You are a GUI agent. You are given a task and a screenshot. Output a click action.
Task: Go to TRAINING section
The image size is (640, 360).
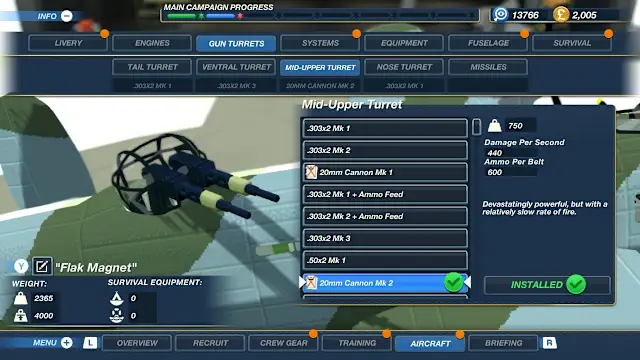pos(357,343)
